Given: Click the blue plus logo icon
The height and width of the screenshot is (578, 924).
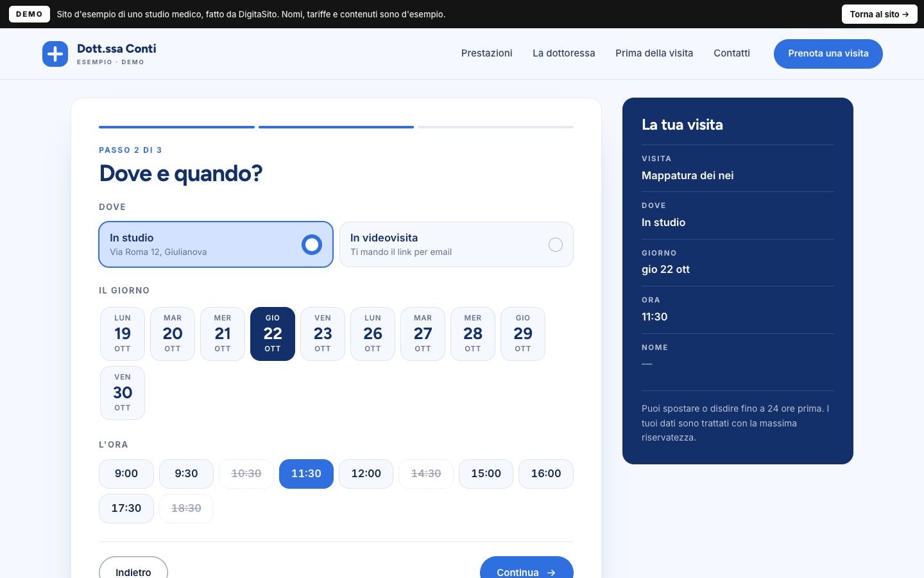Looking at the screenshot, I should [x=55, y=54].
